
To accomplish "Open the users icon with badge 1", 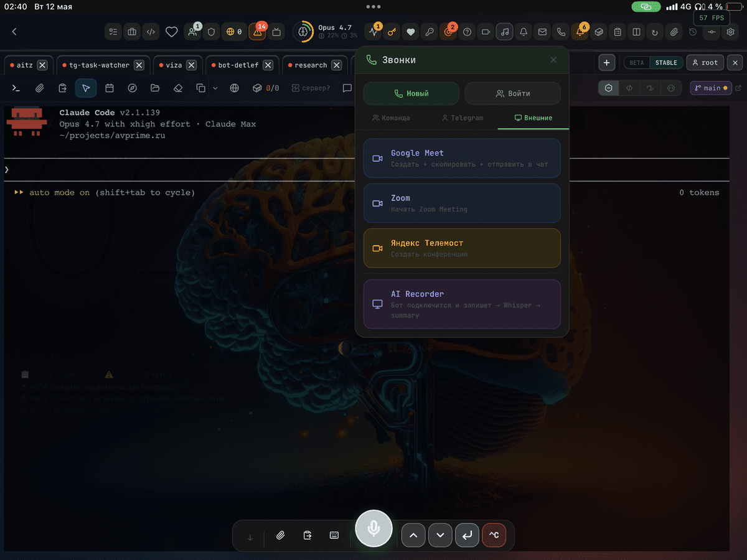I will (193, 32).
